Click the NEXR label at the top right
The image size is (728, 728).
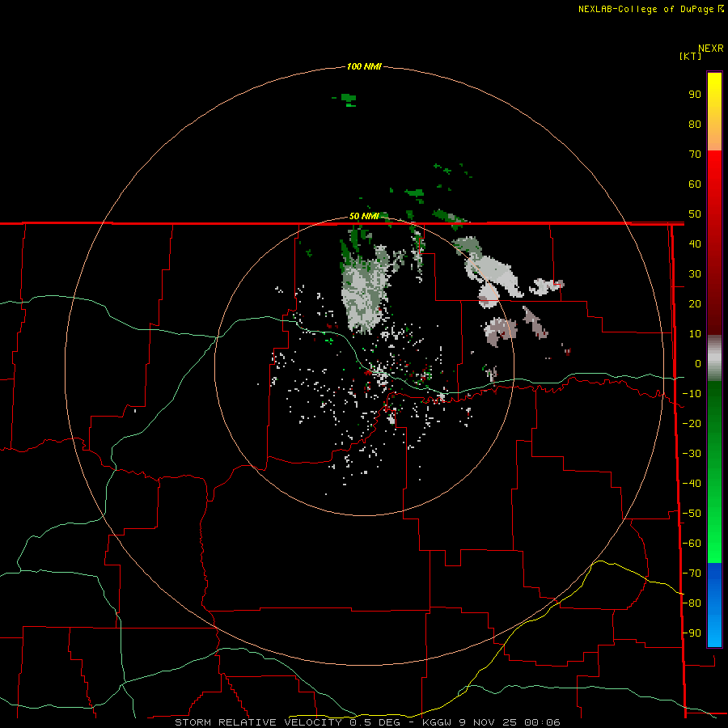(x=711, y=49)
